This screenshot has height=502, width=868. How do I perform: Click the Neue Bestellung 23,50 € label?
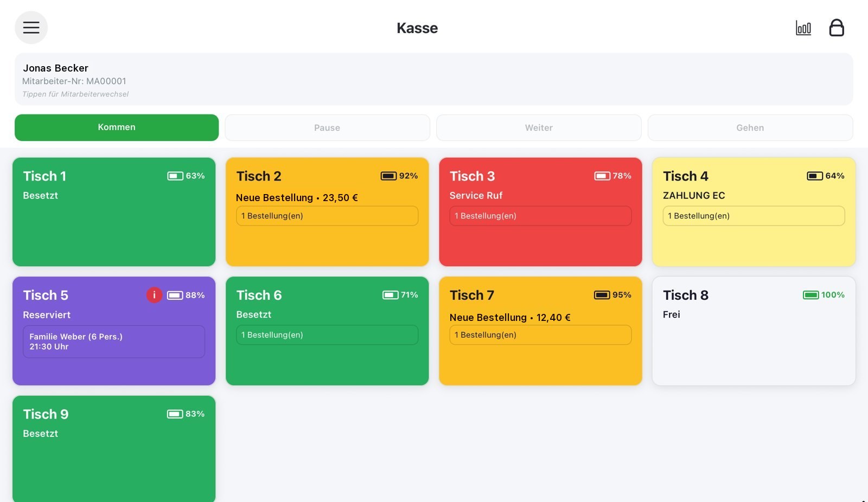tap(297, 198)
